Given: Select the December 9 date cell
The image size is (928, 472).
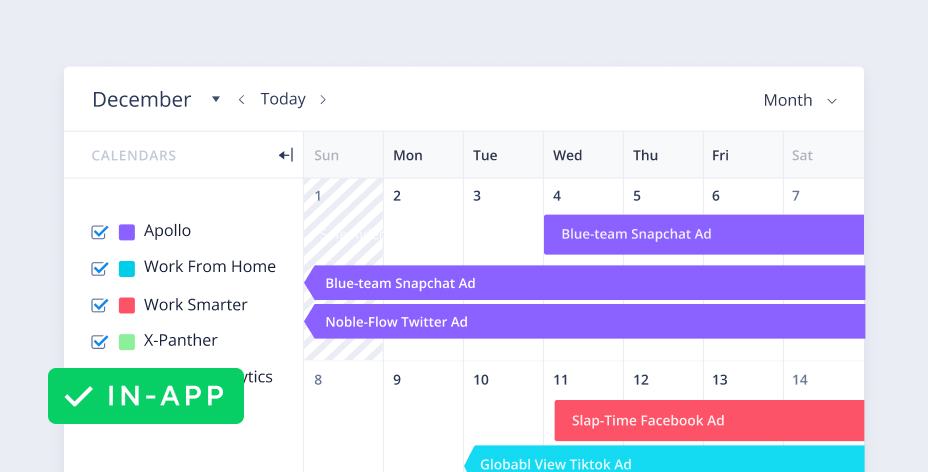Looking at the screenshot, I should 422,400.
